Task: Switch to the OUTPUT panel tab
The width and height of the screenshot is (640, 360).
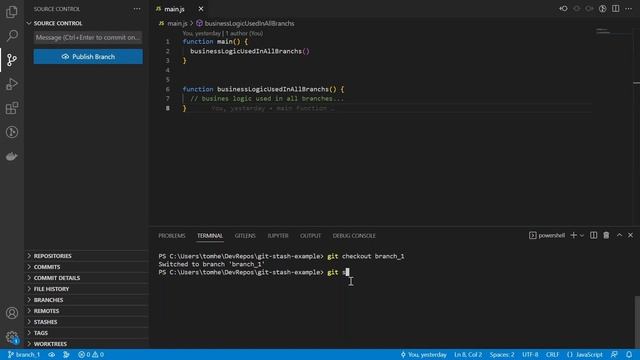Action: [311, 236]
